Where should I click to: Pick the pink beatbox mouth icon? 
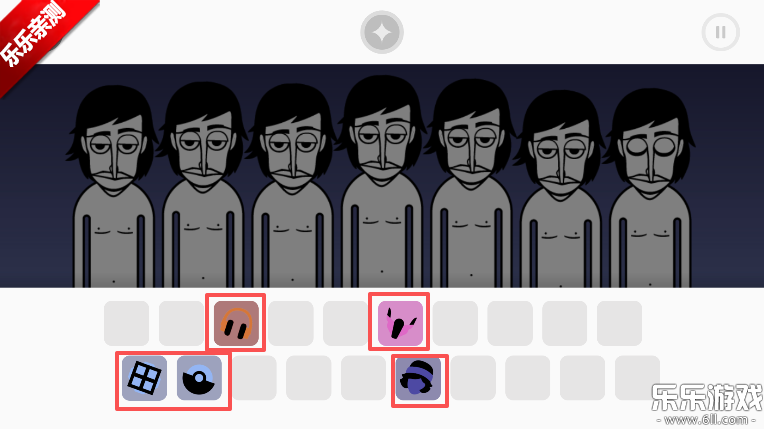tap(400, 323)
